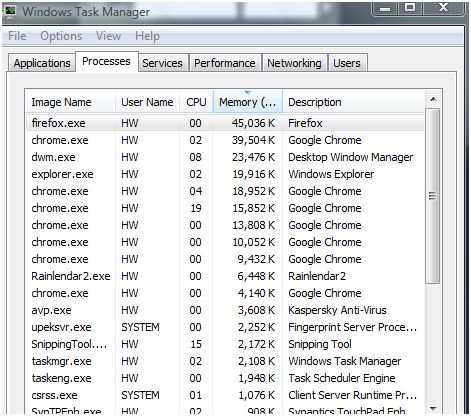The image size is (471, 416).
Task: Click SYSTEM user of csrss.exe
Action: [x=140, y=395]
